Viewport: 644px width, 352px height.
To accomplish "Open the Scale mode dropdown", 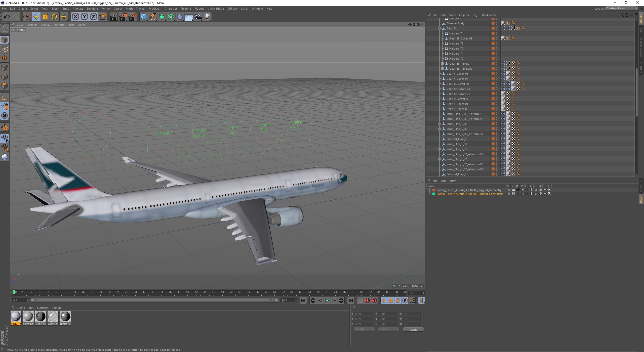I will click(389, 330).
